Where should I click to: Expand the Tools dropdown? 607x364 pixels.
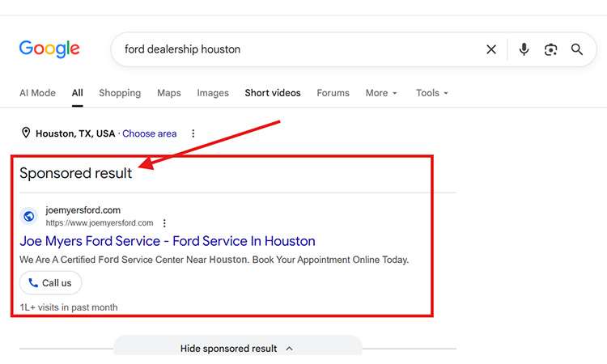pos(432,93)
